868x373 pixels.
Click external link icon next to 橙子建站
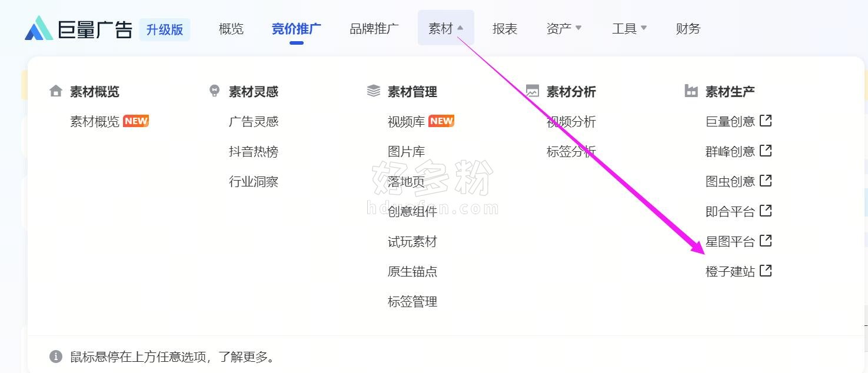click(x=766, y=271)
